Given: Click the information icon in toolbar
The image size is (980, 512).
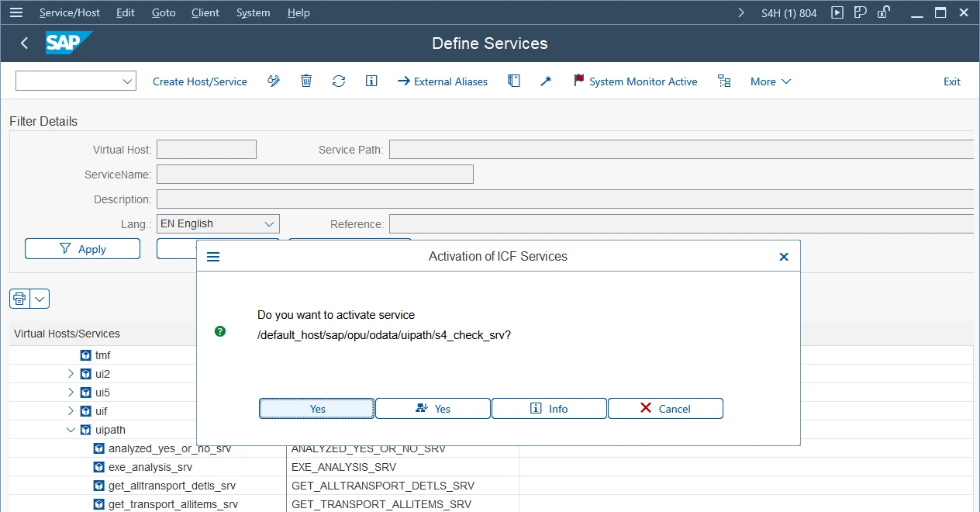Looking at the screenshot, I should pos(371,81).
